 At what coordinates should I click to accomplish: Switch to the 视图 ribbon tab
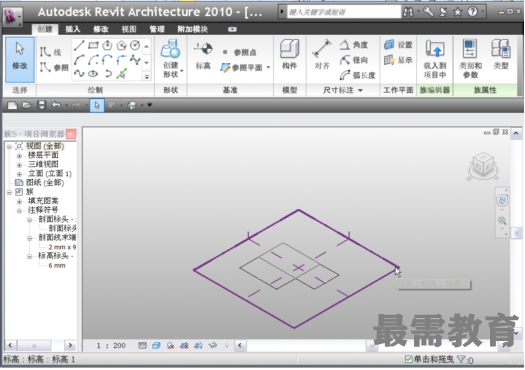(x=129, y=29)
